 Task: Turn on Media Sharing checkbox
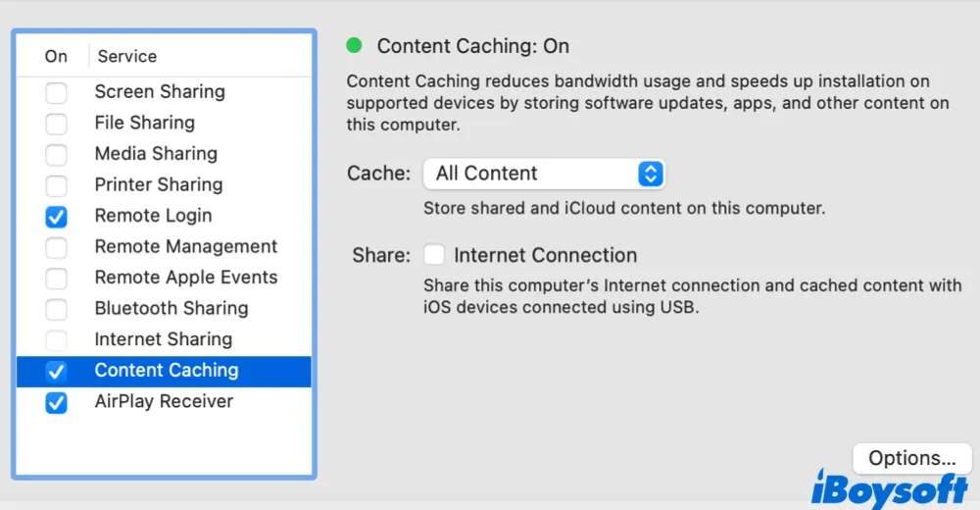(x=57, y=155)
